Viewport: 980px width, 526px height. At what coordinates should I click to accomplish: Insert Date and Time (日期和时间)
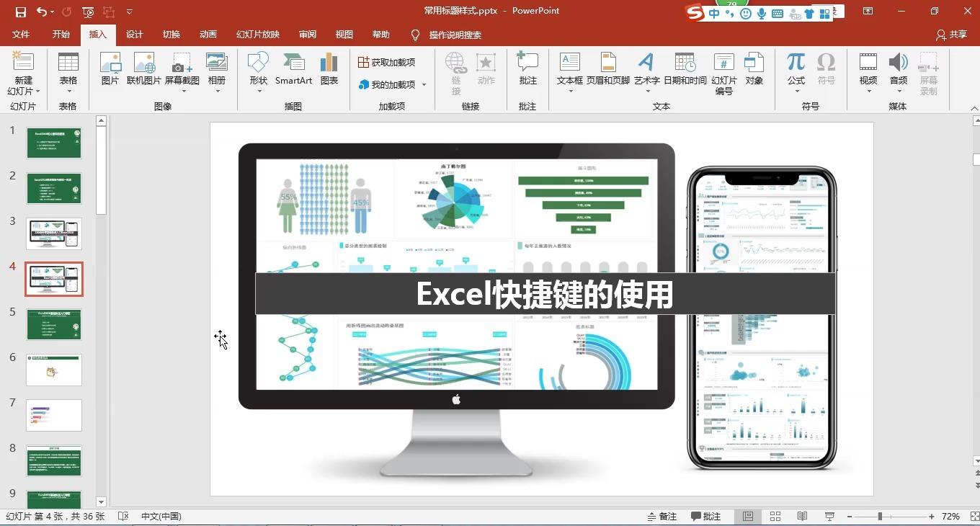pyautogui.click(x=685, y=70)
